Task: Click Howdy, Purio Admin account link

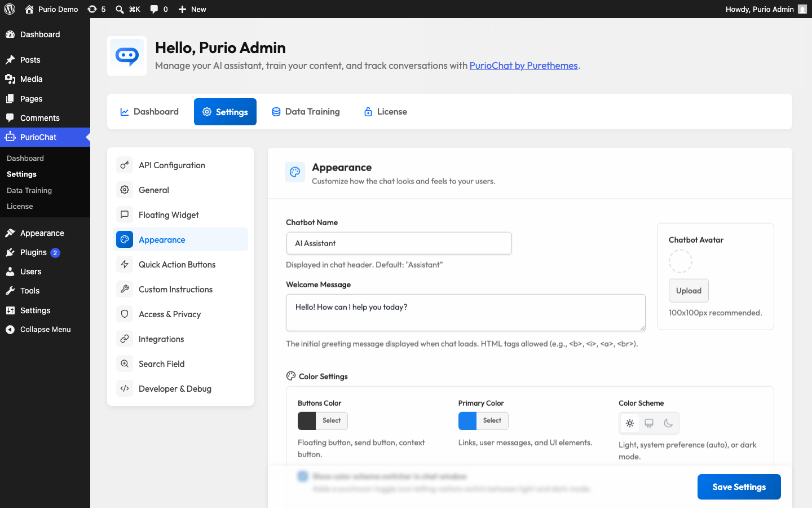Action: click(x=766, y=9)
